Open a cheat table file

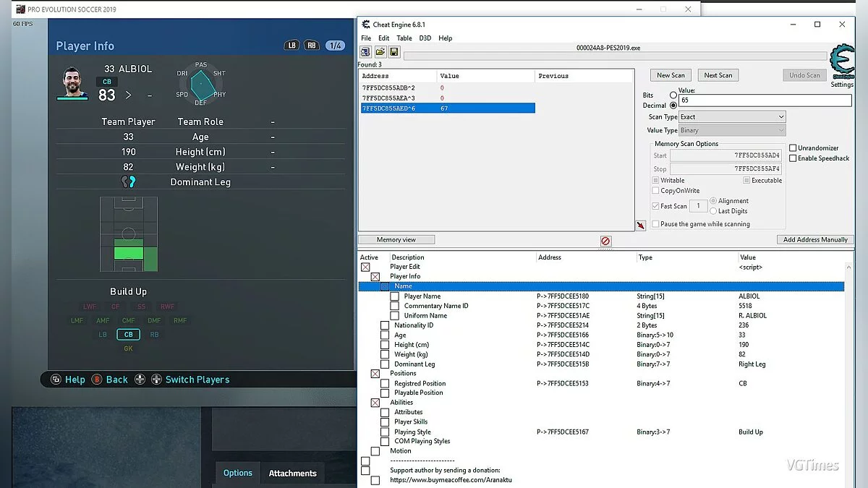380,51
